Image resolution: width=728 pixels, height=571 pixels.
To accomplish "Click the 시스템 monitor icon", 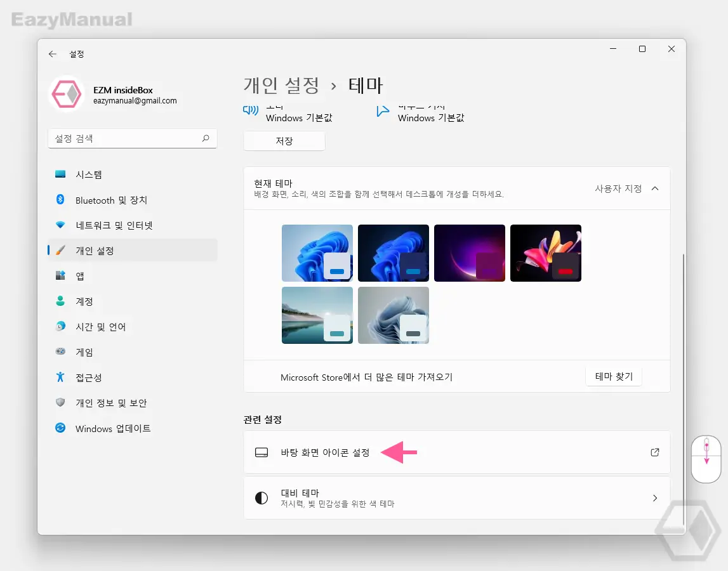I will [60, 174].
